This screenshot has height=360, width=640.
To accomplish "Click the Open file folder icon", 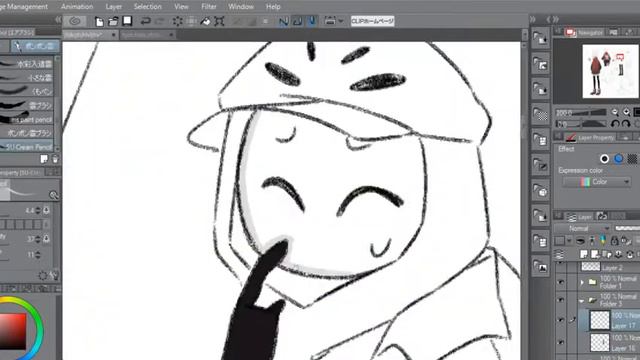I will pyautogui.click(x=113, y=21).
